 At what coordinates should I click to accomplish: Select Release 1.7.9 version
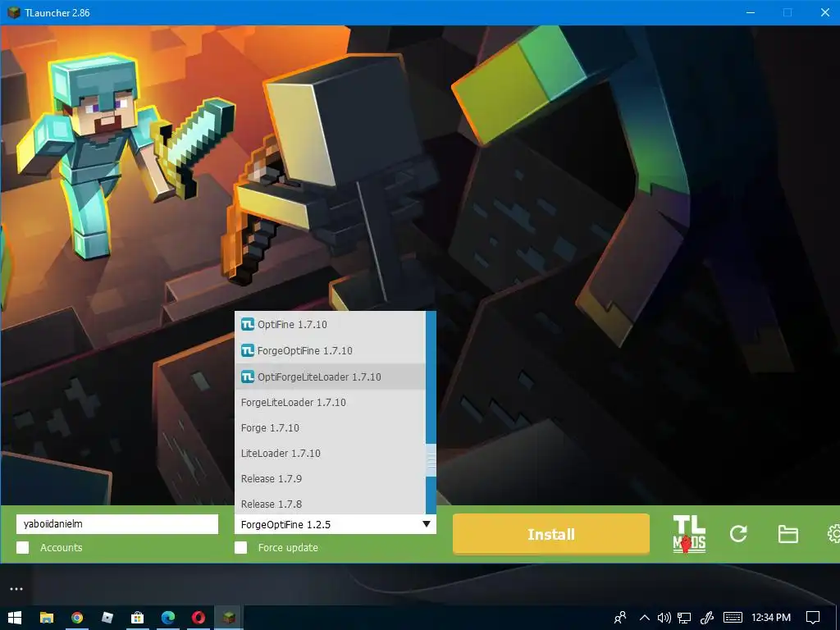330,478
